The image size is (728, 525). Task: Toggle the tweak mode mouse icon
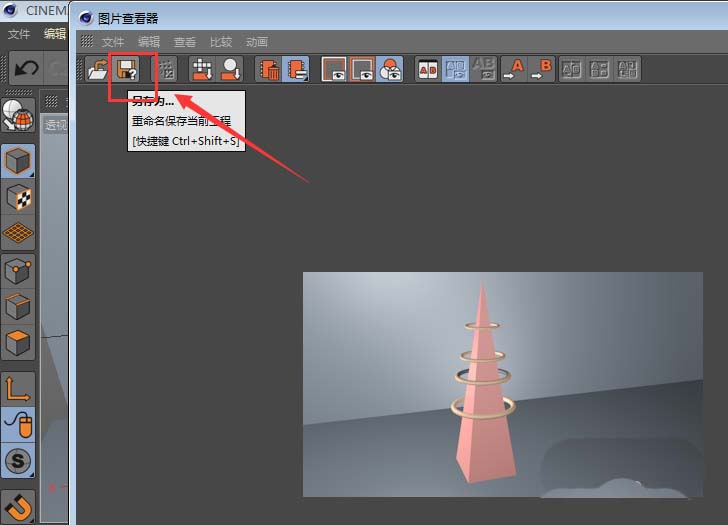point(18,425)
